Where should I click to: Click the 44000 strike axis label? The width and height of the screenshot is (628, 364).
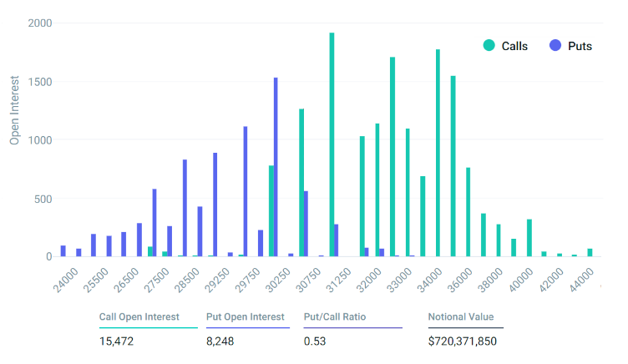coord(582,277)
